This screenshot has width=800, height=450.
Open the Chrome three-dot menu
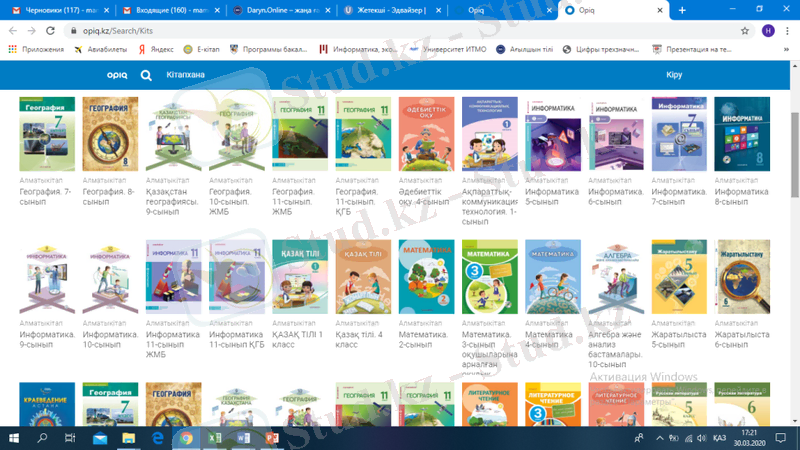pyautogui.click(x=787, y=31)
